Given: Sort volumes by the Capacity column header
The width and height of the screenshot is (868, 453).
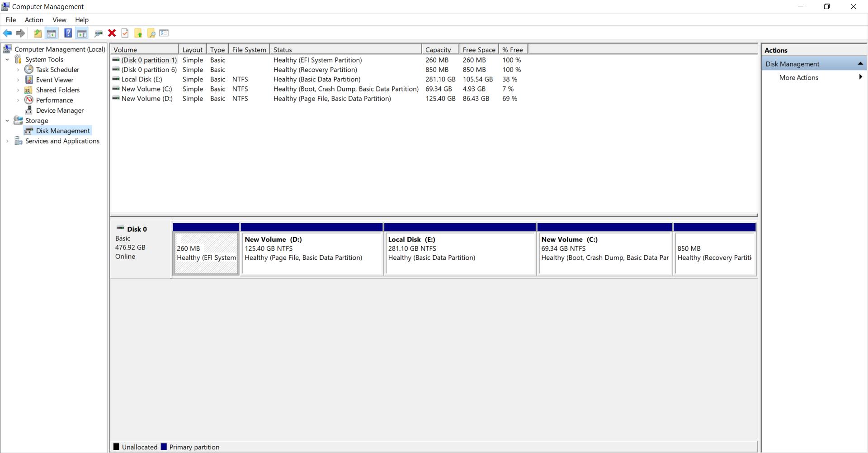Looking at the screenshot, I should point(438,49).
